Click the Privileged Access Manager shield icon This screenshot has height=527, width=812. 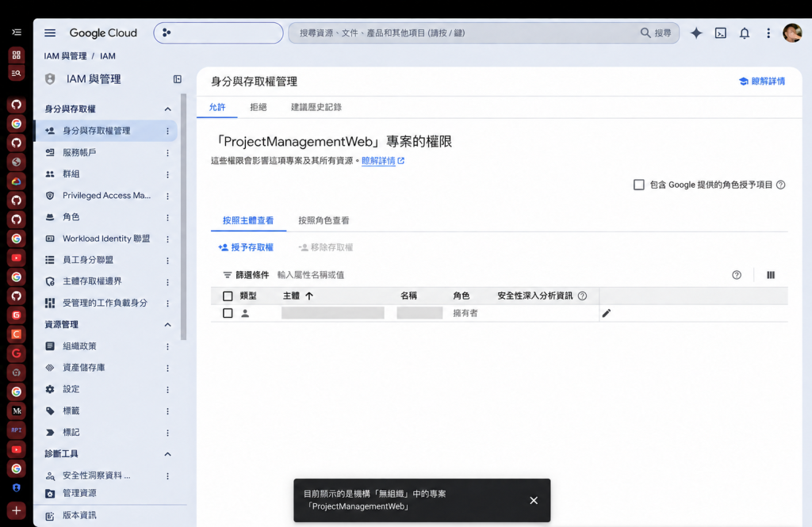tap(50, 196)
